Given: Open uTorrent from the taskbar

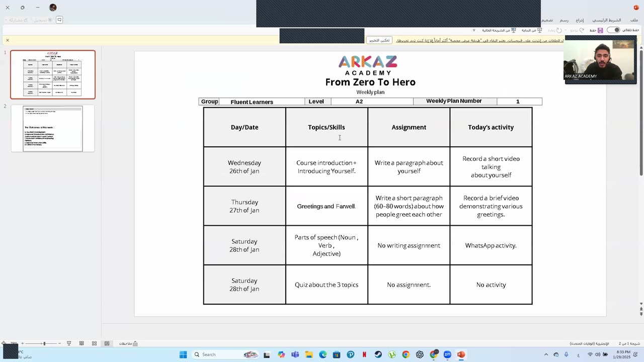Looking at the screenshot, I should pyautogui.click(x=392, y=354).
